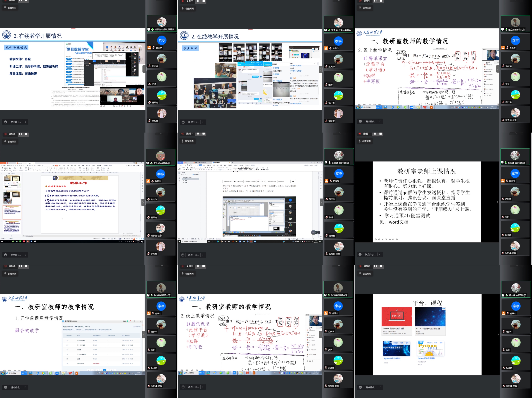
Task: Click plus icon beside 教学工作 presentation file tab
Action: (x=36, y=163)
